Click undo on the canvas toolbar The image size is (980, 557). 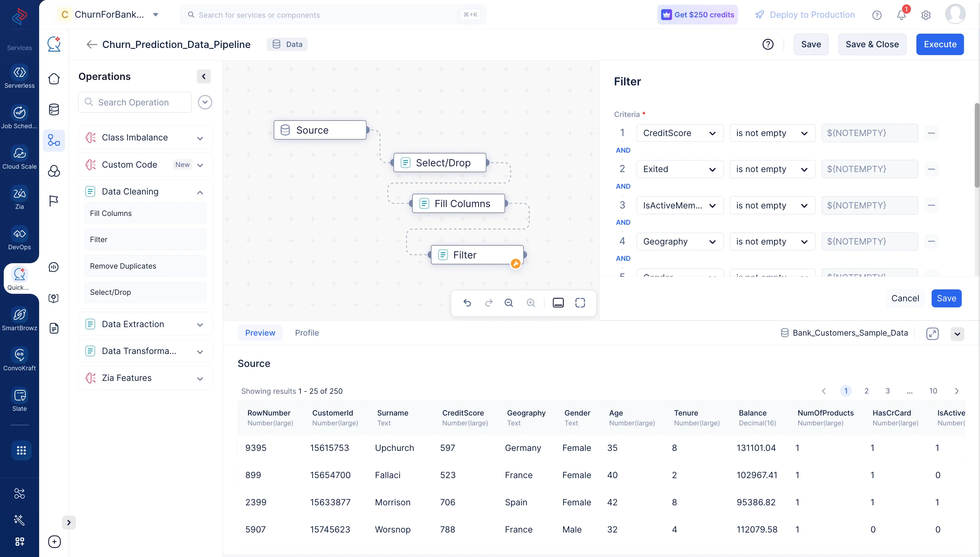[468, 302]
